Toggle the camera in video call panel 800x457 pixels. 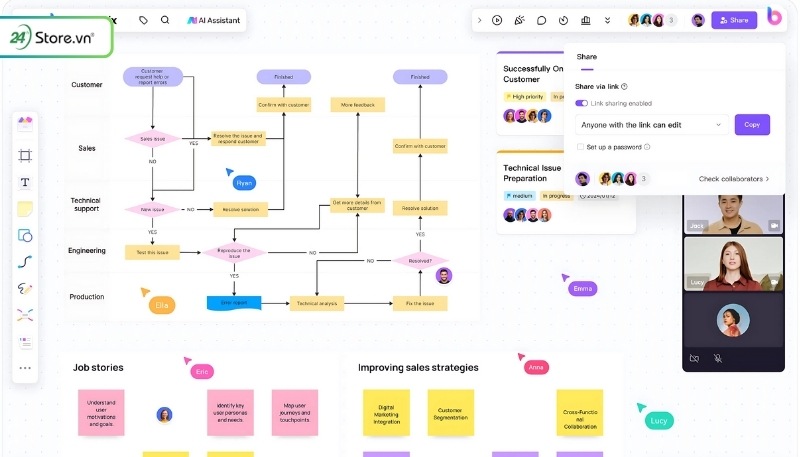695,358
